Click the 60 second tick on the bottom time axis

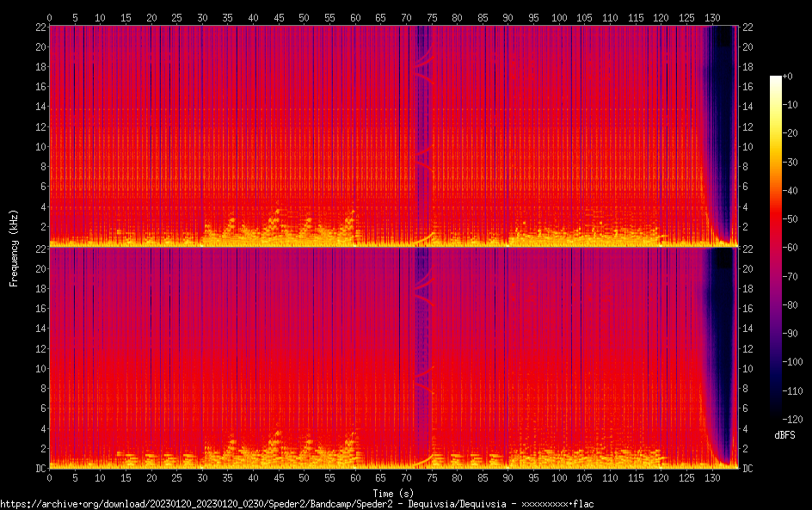pos(354,476)
